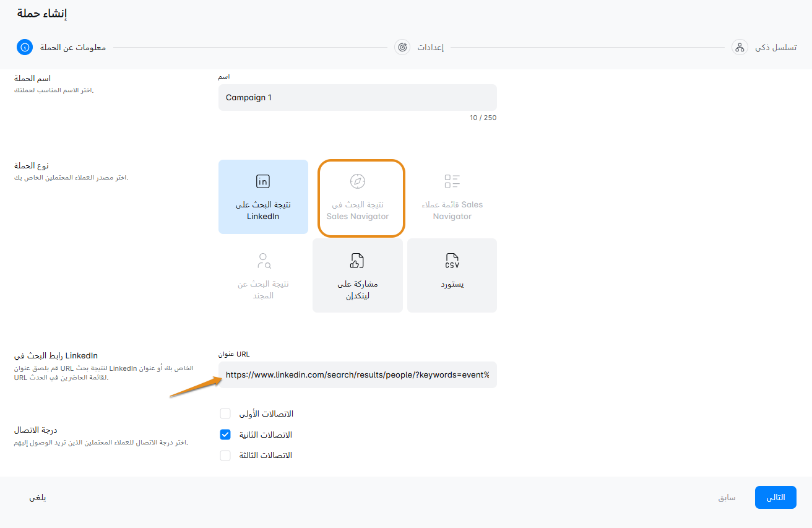Click the التالي next button

(775, 497)
